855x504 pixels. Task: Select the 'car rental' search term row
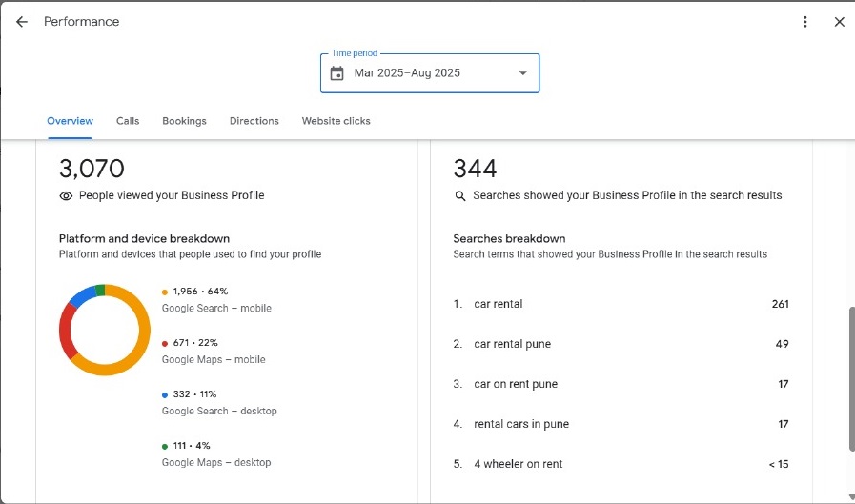tap(621, 304)
